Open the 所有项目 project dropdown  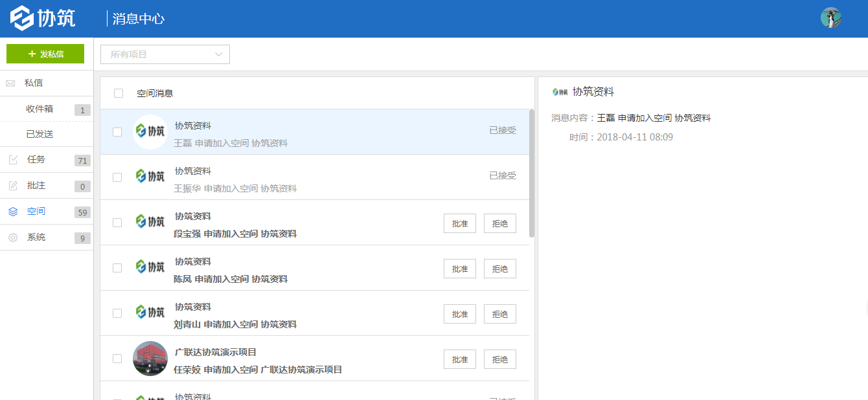(x=165, y=54)
